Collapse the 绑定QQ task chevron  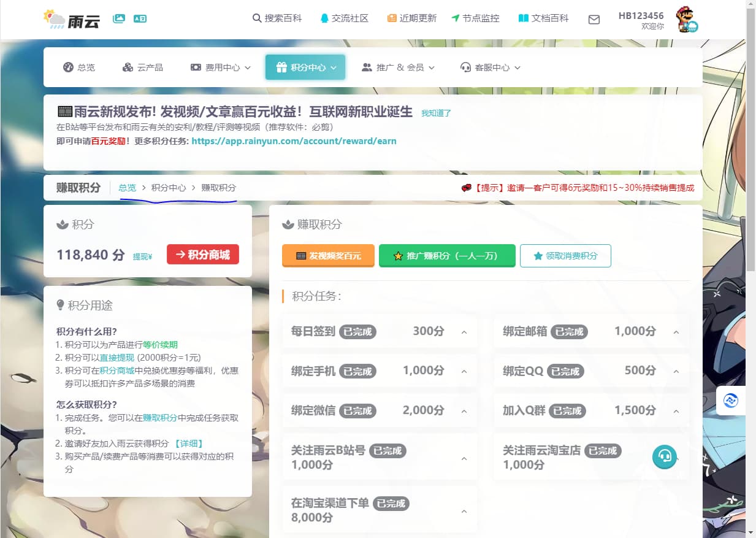[676, 371]
